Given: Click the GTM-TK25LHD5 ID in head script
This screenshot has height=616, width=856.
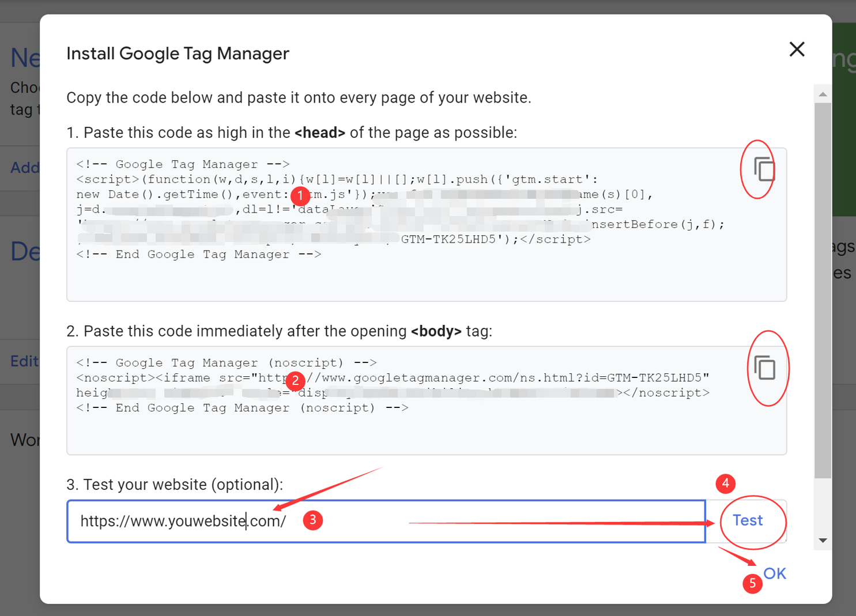Looking at the screenshot, I should pos(448,239).
